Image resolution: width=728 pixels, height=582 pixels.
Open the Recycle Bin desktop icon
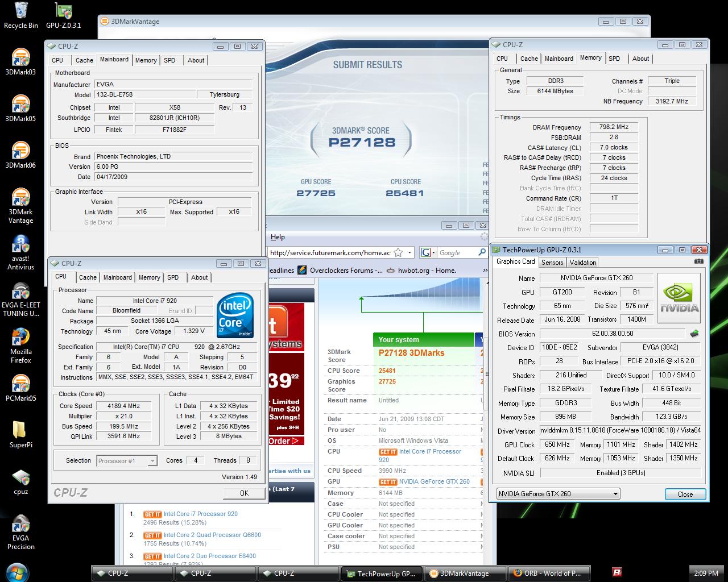[21, 15]
